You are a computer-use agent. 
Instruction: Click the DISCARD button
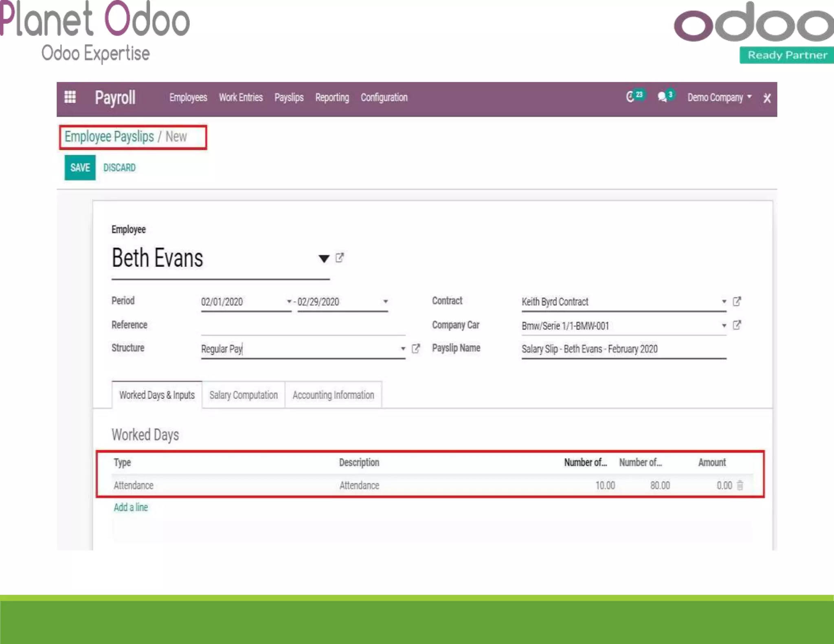pos(119,168)
